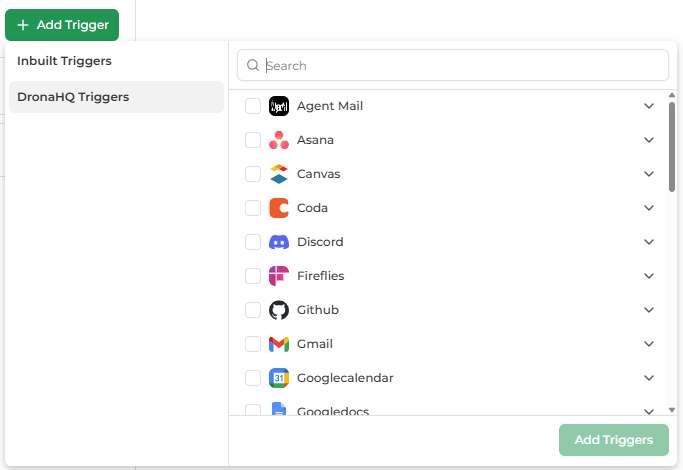Toggle the Fireflies checkbox

[x=253, y=276]
